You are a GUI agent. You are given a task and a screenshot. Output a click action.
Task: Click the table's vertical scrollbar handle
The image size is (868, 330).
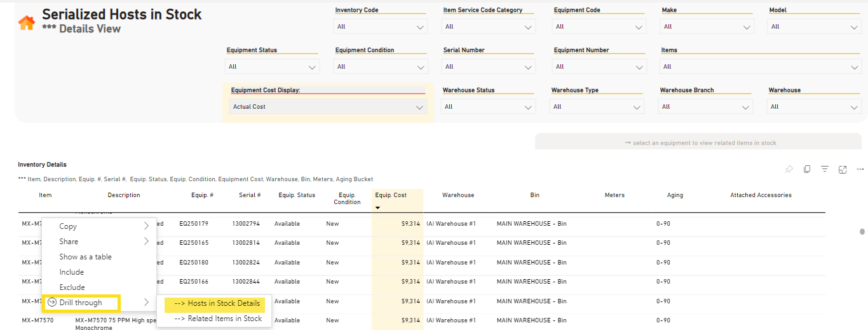[862, 231]
